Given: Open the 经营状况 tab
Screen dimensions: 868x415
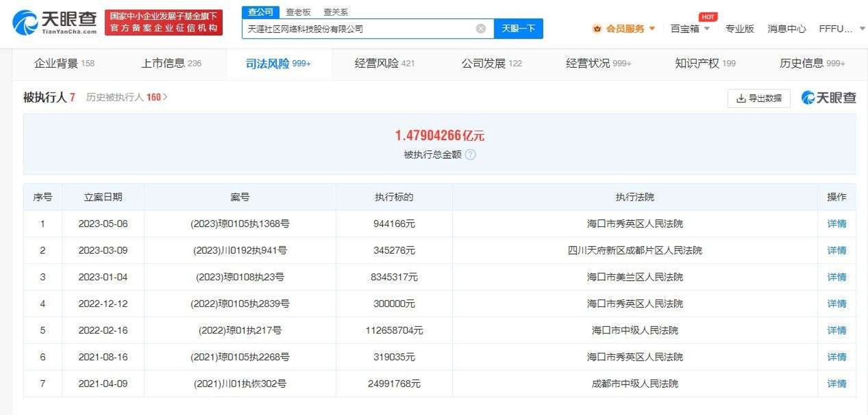Looking at the screenshot, I should pyautogui.click(x=599, y=64).
